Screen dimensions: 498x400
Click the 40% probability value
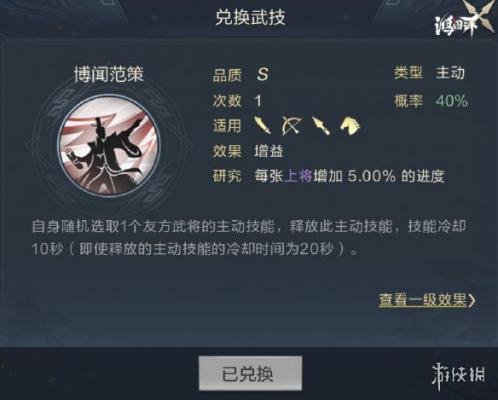coord(452,101)
